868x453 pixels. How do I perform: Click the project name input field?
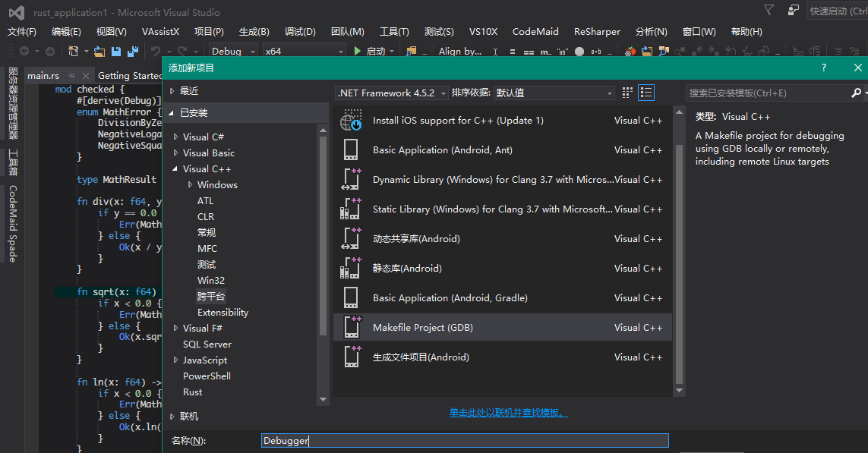click(464, 440)
